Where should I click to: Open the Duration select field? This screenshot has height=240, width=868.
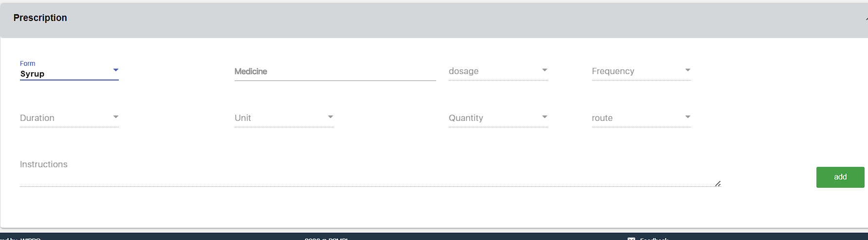coord(63,118)
